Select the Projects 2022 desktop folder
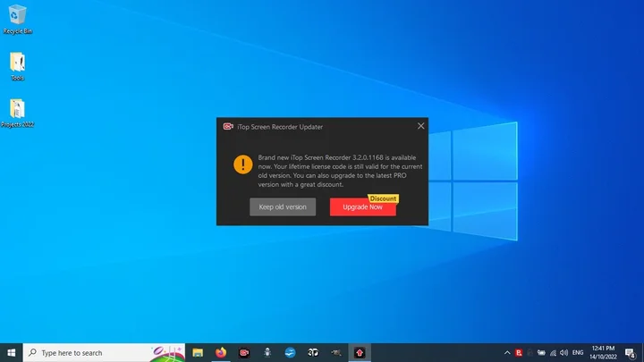The width and height of the screenshot is (644, 362). click(17, 111)
